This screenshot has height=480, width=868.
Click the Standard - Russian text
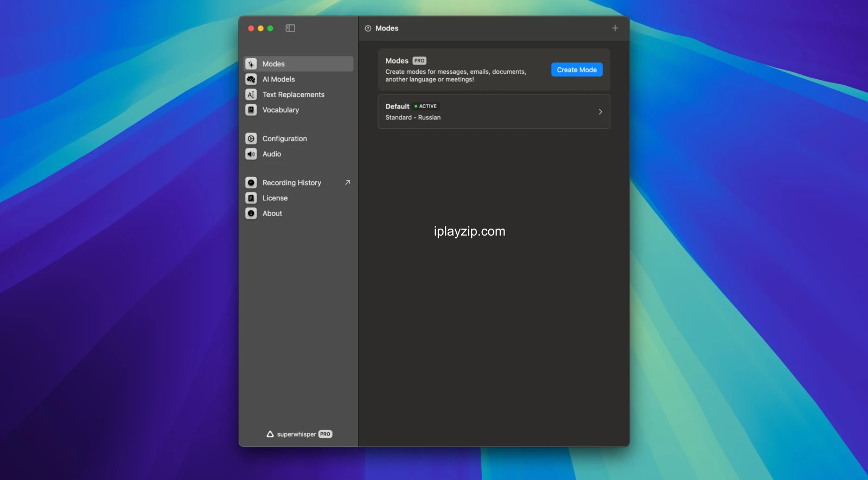point(413,117)
